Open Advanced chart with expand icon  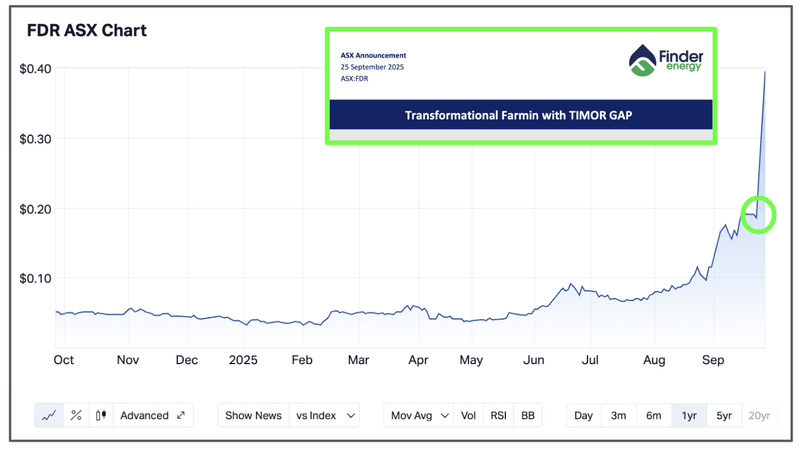pos(152,415)
